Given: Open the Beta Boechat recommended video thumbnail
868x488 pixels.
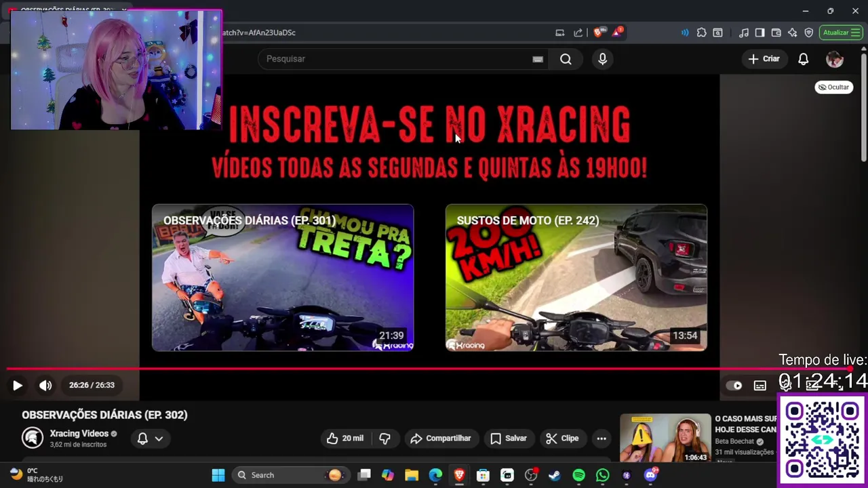Looking at the screenshot, I should click(665, 439).
